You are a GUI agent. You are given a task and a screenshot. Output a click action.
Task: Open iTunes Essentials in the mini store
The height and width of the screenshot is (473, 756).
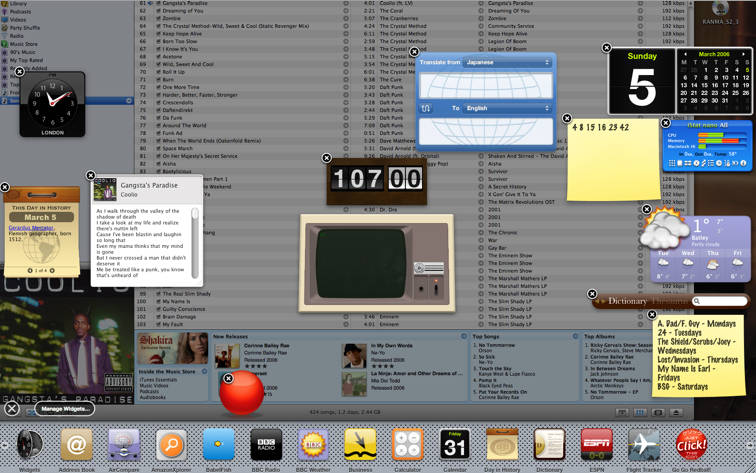(158, 380)
